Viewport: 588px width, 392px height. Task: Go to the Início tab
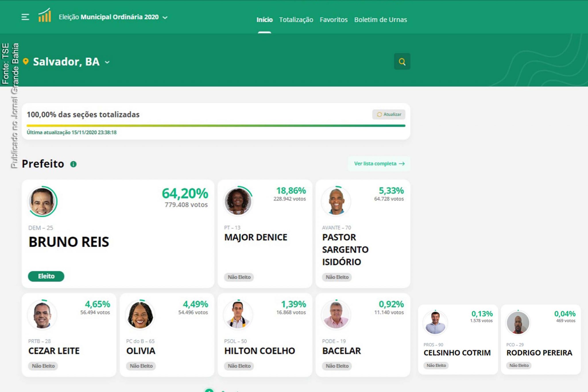point(264,20)
